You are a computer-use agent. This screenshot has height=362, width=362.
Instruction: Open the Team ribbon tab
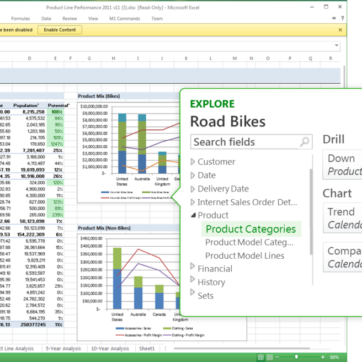click(157, 19)
